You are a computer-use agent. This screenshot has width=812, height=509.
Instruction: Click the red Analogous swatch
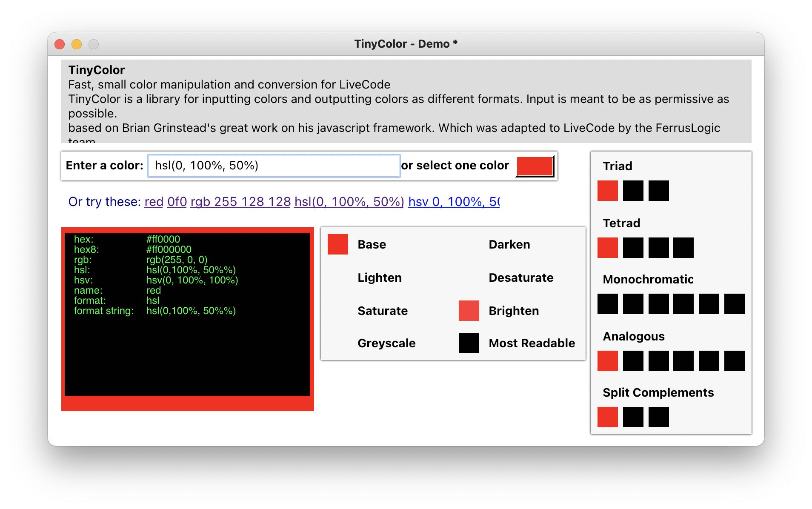[x=608, y=361]
